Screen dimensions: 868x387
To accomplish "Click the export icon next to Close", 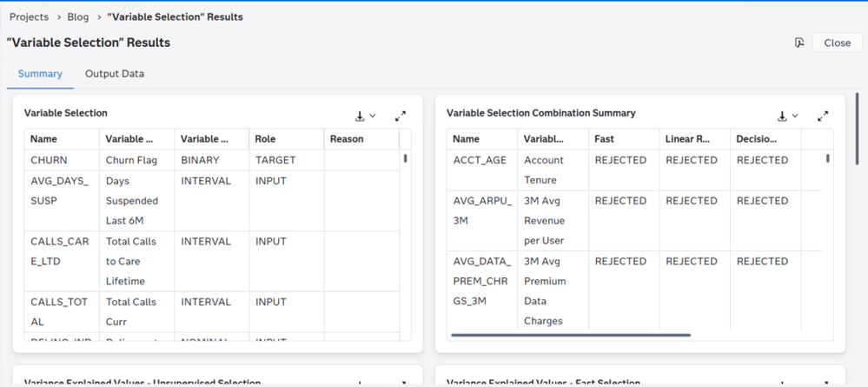I will click(798, 43).
